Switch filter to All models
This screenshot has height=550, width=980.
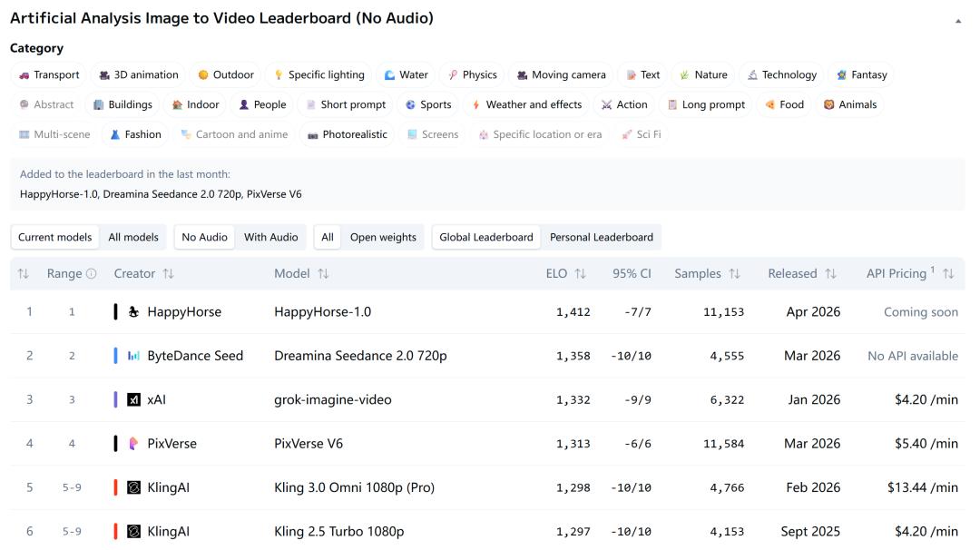point(133,237)
